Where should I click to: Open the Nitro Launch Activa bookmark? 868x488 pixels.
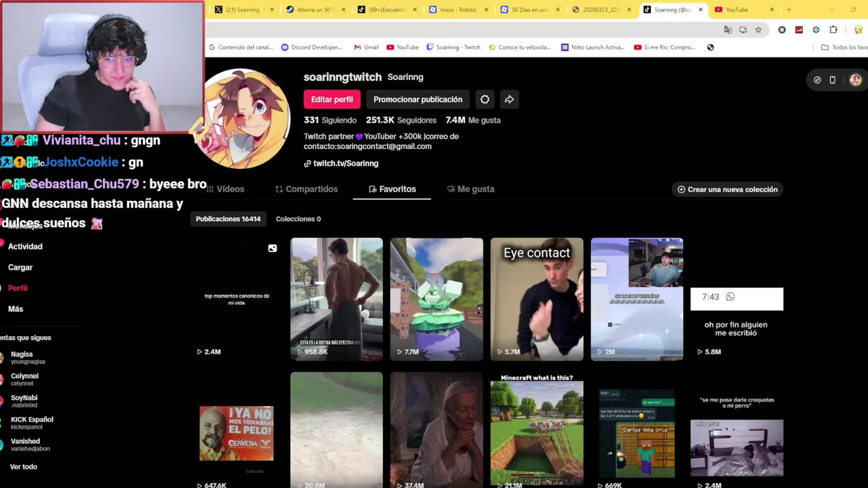[x=593, y=47]
